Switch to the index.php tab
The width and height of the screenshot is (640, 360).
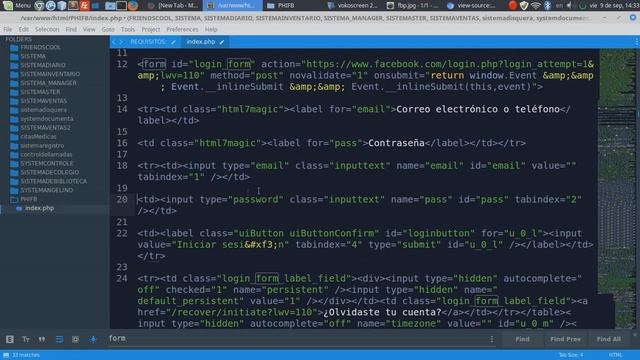[201, 42]
